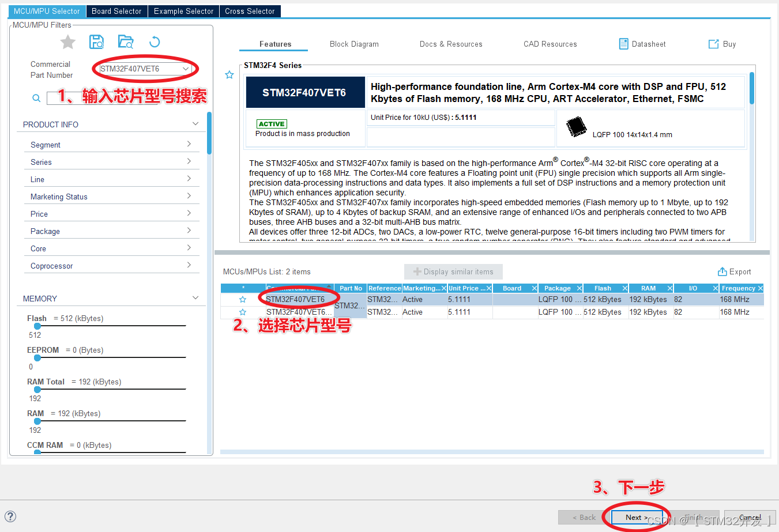Sort by the Reference column header
The height and width of the screenshot is (532, 779).
385,288
